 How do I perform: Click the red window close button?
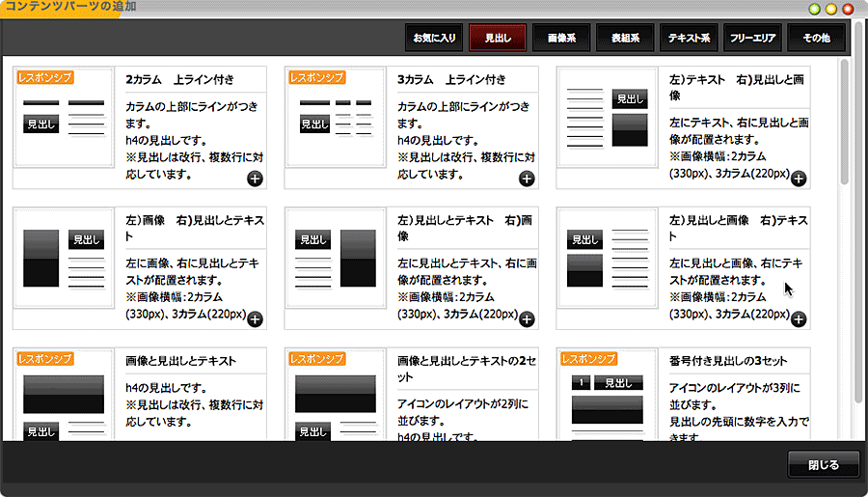click(848, 9)
